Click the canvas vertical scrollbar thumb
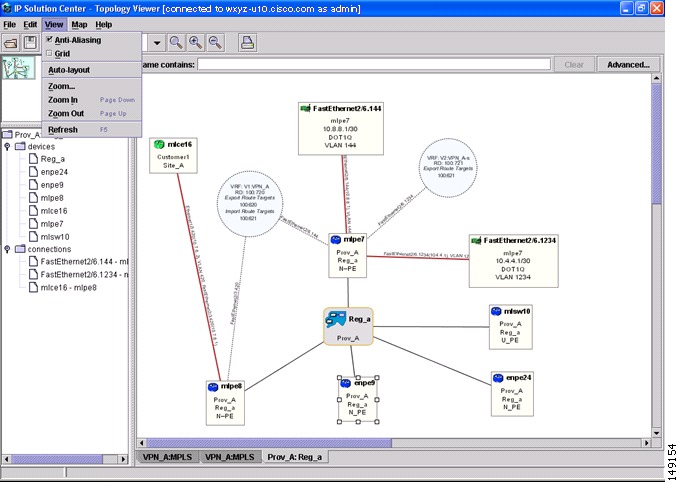This screenshot has height=482, width=678. (656, 144)
